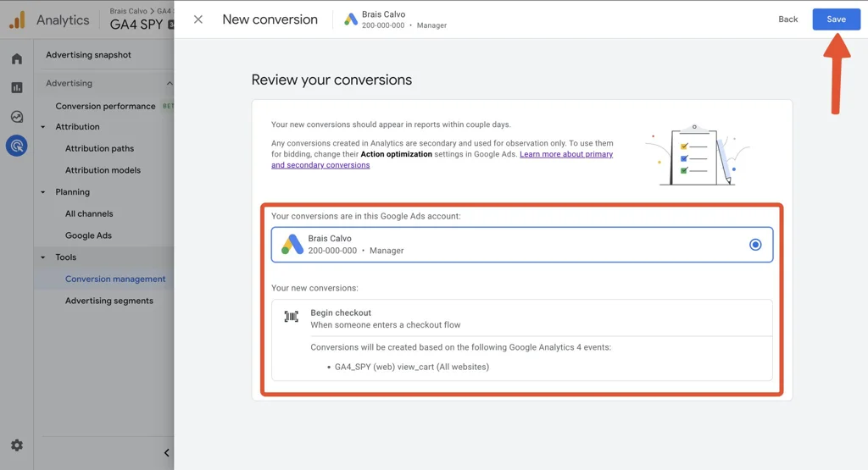Click the clipboard checklist illustration
This screenshot has height=470, width=868.
pyautogui.click(x=698, y=155)
